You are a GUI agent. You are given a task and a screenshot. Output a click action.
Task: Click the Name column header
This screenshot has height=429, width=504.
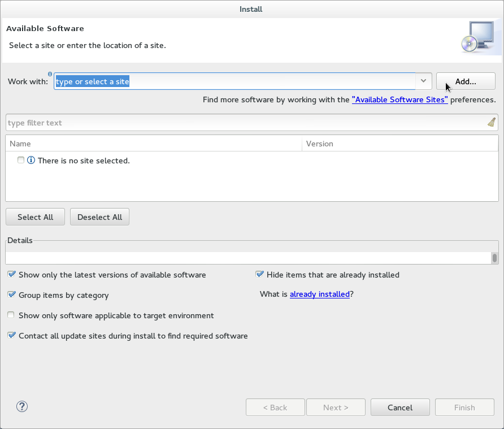[x=154, y=144]
